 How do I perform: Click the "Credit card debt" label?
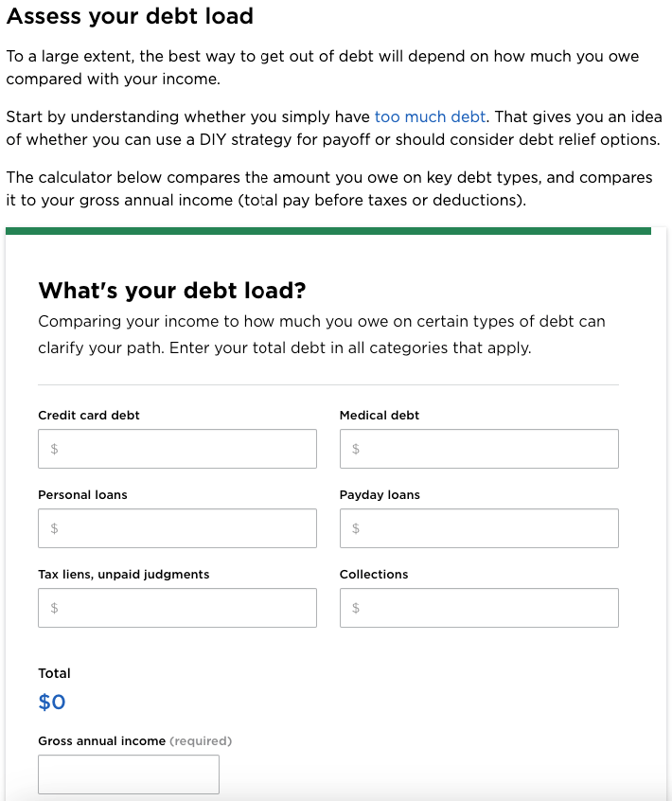pos(89,416)
